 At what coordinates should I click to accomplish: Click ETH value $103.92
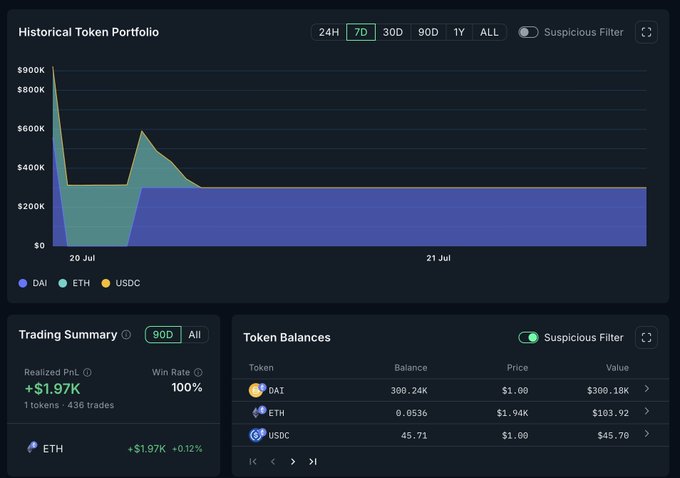(611, 413)
